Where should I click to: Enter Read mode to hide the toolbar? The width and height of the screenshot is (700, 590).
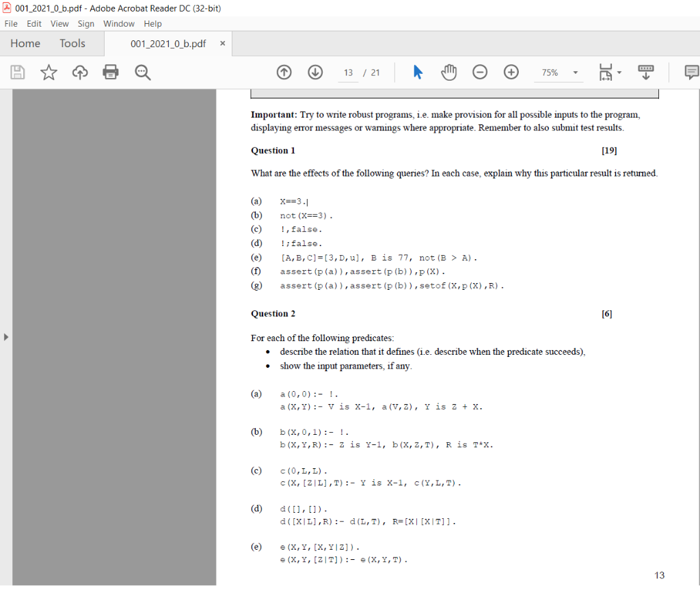point(645,72)
